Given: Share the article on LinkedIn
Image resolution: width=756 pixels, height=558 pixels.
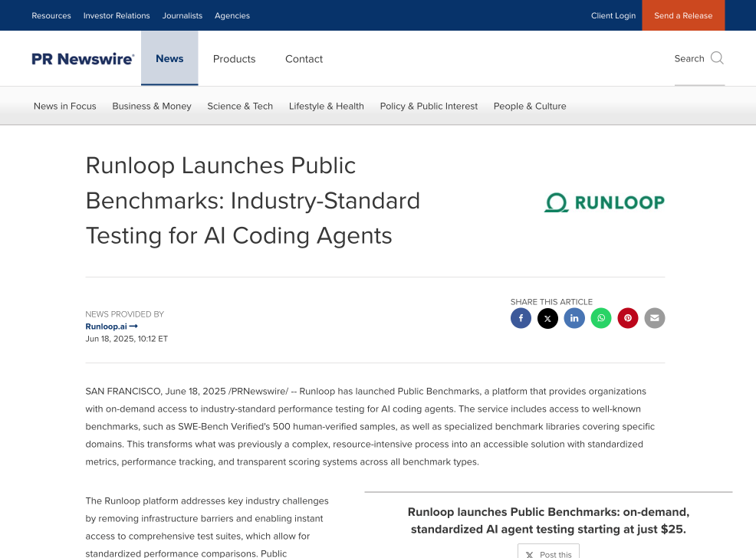Looking at the screenshot, I should coord(574,318).
